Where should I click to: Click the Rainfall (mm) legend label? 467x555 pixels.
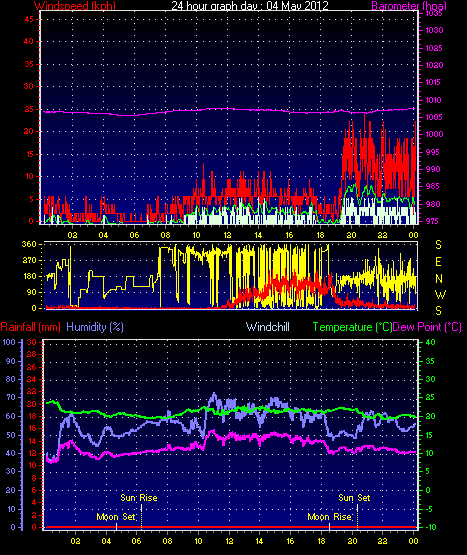pos(31,327)
